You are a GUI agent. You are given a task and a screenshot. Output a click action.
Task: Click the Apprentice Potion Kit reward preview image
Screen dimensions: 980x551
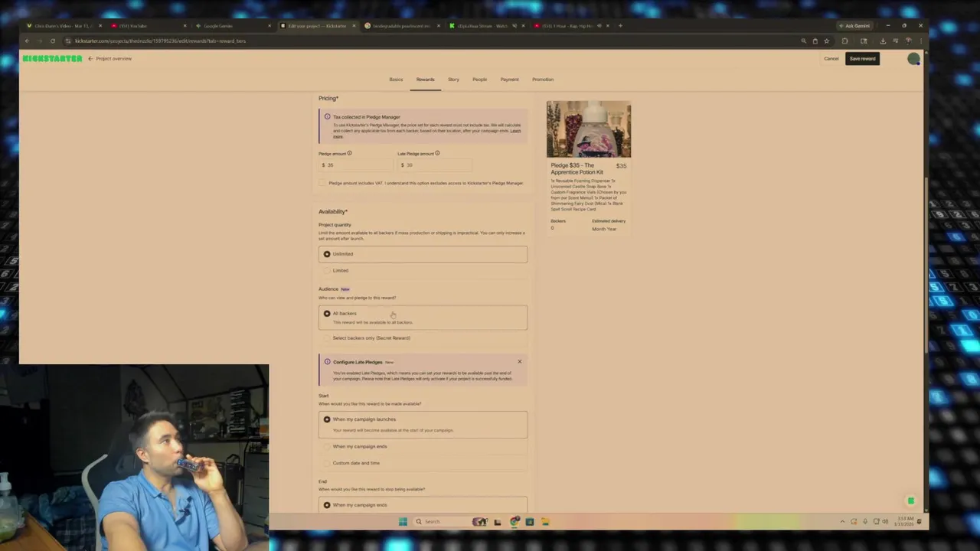589,129
